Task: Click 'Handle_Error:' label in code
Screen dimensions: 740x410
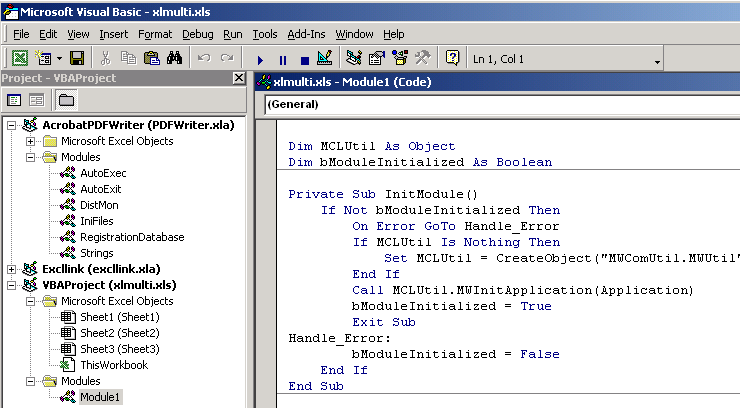Action: (339, 338)
